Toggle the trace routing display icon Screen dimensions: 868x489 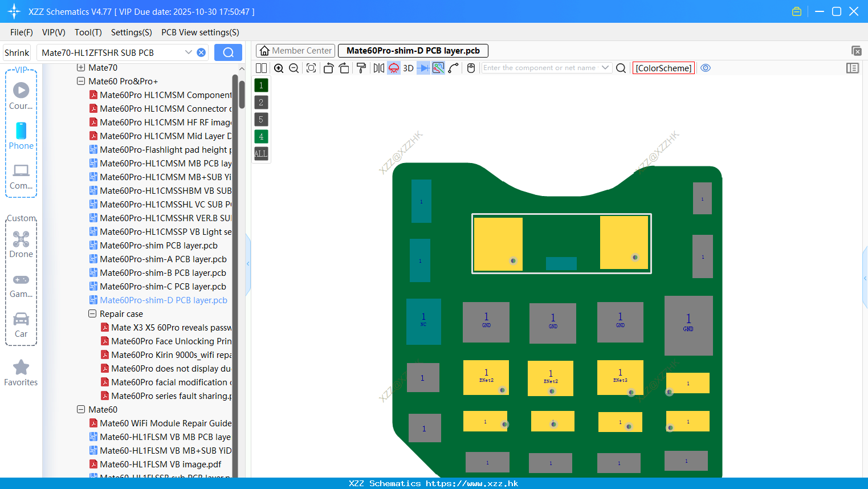click(438, 68)
